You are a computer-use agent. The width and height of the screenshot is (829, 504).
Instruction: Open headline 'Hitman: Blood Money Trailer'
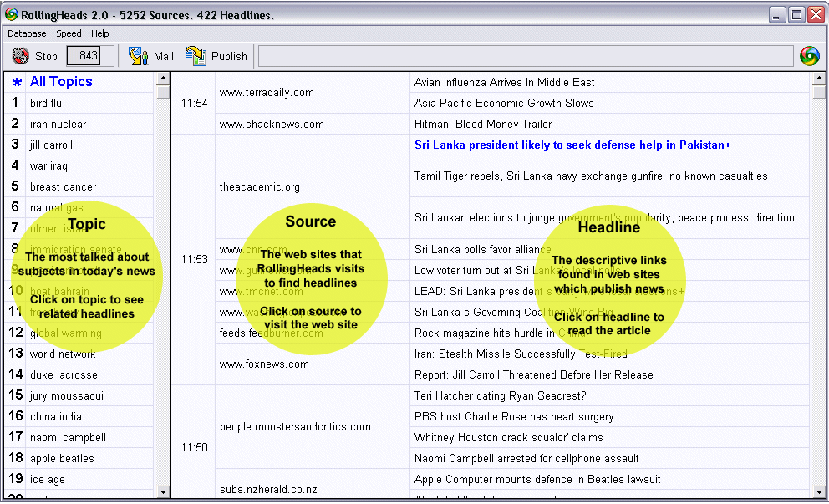pos(483,124)
